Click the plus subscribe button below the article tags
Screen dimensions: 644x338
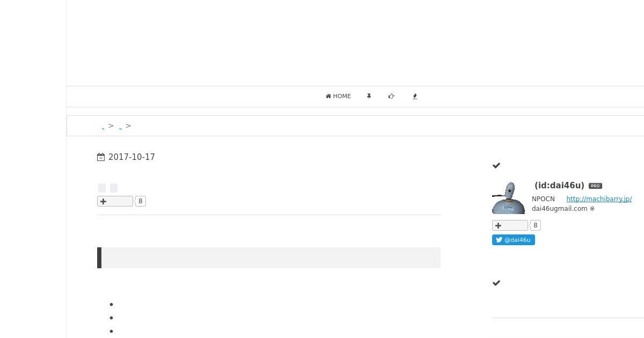coord(115,201)
